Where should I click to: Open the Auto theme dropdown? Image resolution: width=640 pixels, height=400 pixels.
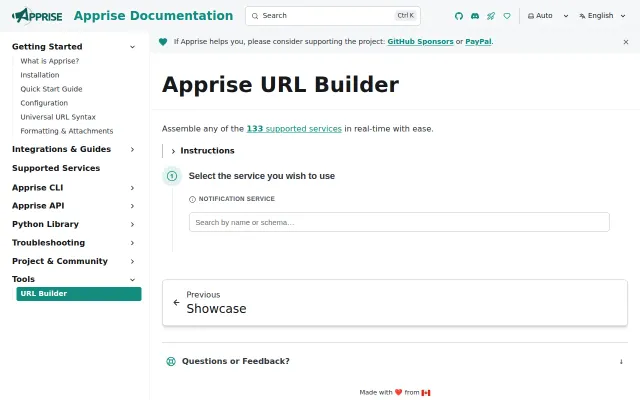pyautogui.click(x=548, y=16)
